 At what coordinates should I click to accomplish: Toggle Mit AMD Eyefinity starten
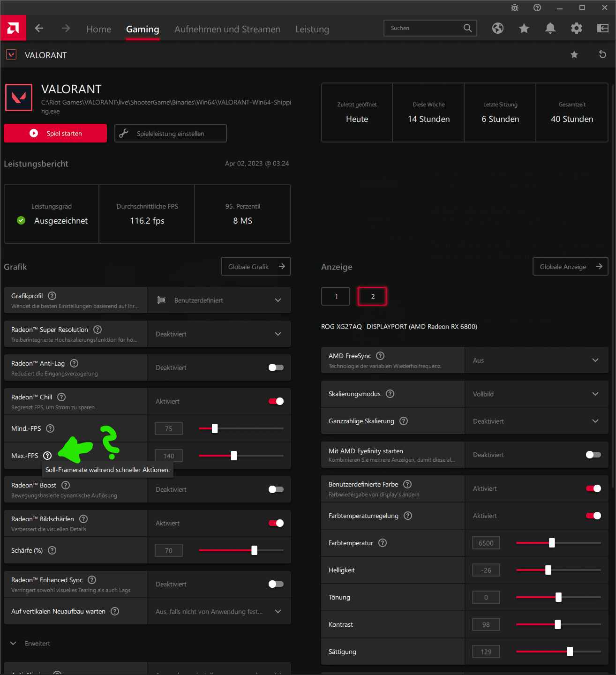click(x=593, y=455)
